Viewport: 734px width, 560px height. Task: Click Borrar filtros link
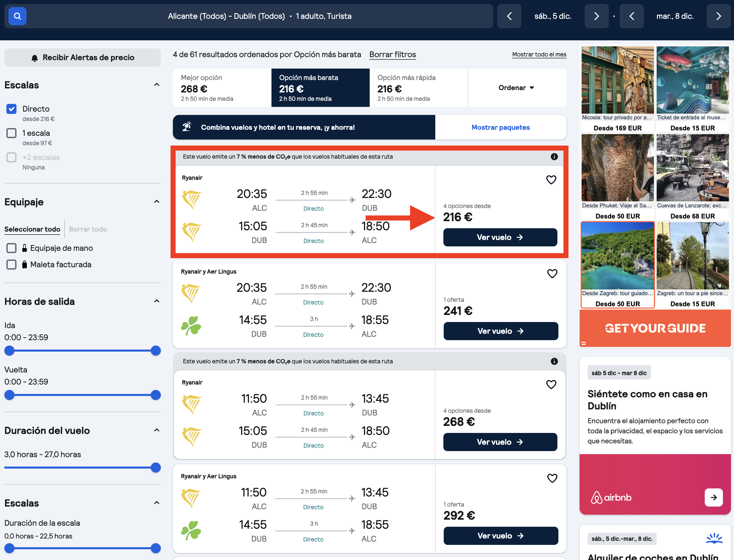(393, 54)
